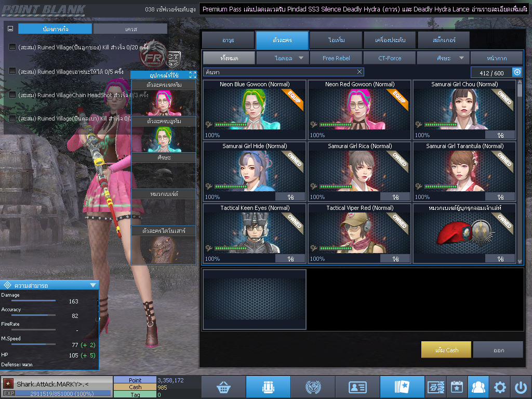Click ใช้ on Samurai Girl Chou
Screen dimensions: 532x399
[x=500, y=135]
